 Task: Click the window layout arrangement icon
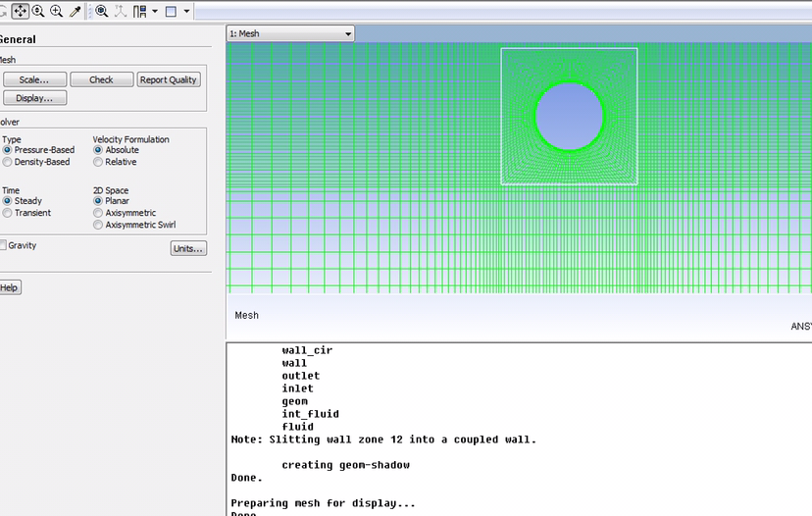coord(139,12)
